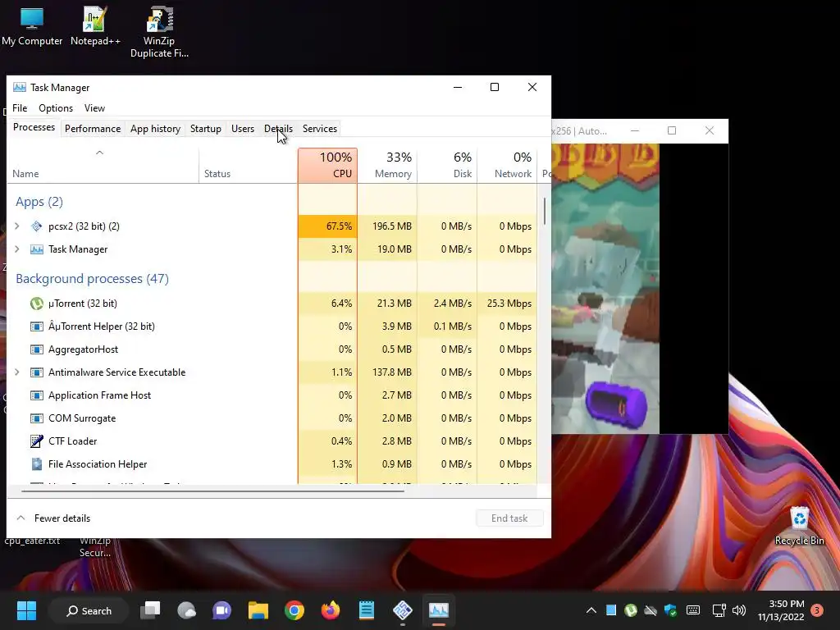Open Task View from the taskbar
840x630 pixels.
[151, 610]
